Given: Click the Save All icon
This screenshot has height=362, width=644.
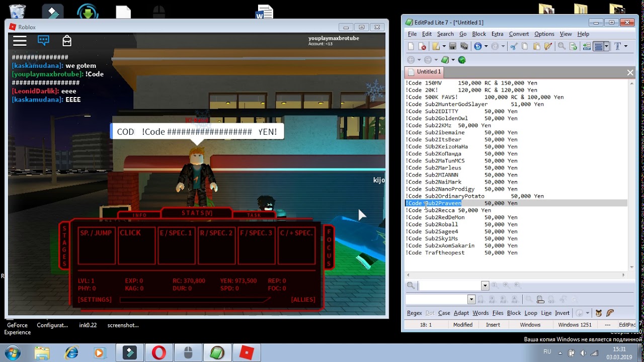Looking at the screenshot, I should coord(464,46).
